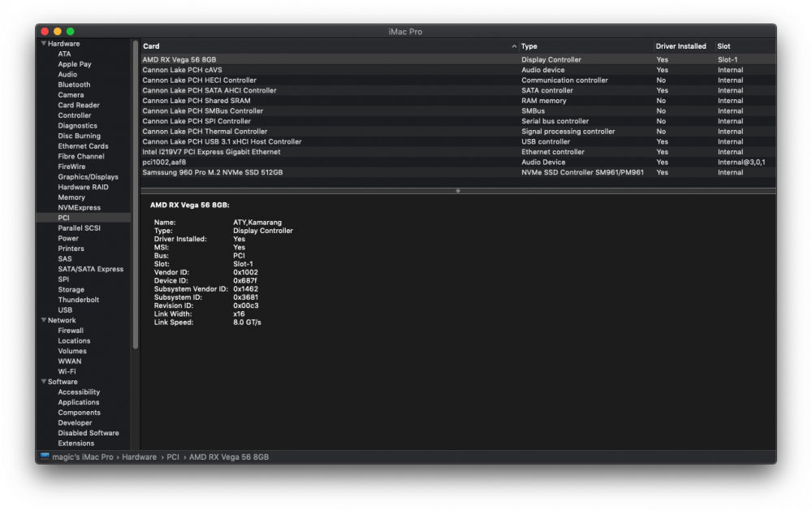This screenshot has width=812, height=511.
Task: Select the PCI sidebar item
Action: pos(84,218)
